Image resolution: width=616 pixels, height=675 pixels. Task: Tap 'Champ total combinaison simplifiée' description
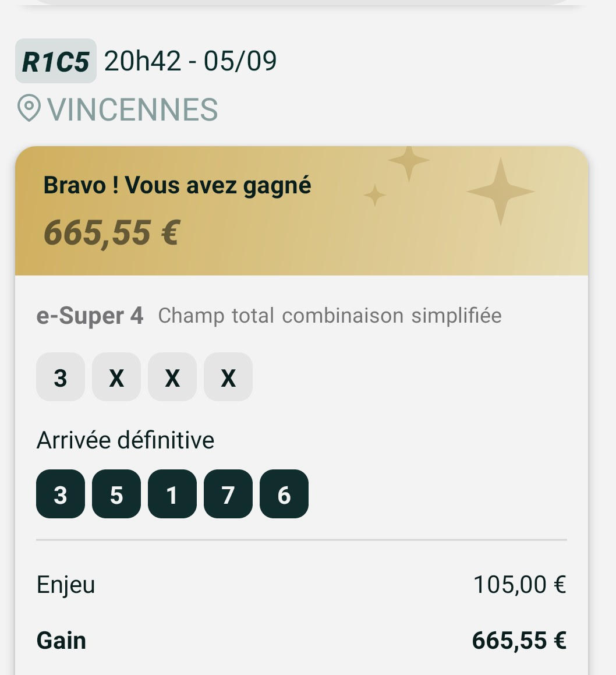330,316
